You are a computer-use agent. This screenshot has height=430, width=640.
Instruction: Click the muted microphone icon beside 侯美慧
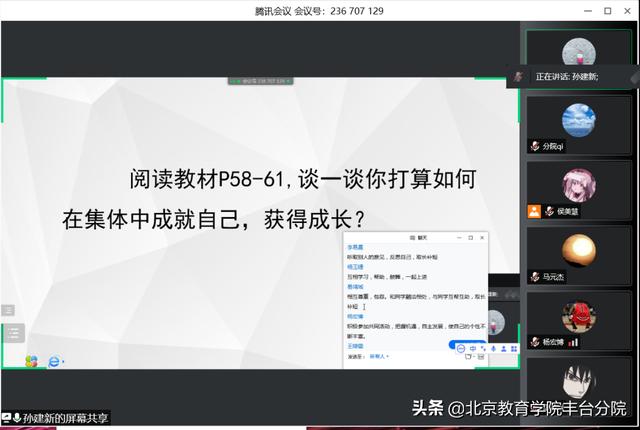click(550, 211)
